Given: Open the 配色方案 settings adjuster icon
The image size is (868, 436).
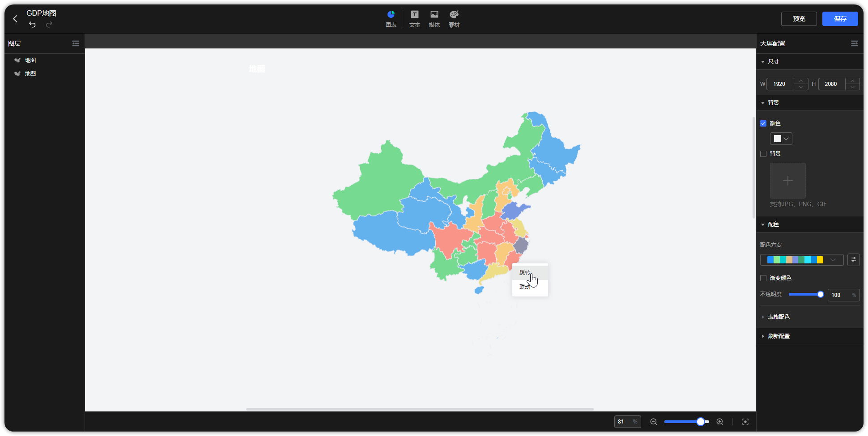Looking at the screenshot, I should tap(854, 259).
